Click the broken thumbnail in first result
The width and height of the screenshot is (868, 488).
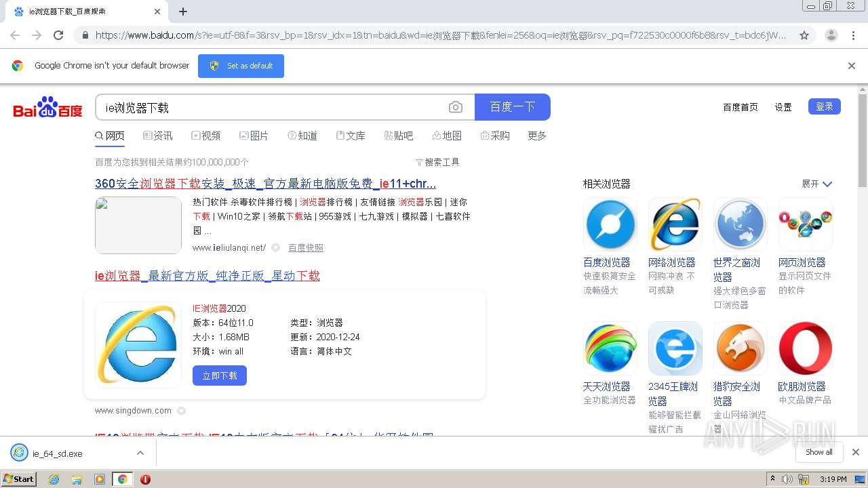point(138,225)
